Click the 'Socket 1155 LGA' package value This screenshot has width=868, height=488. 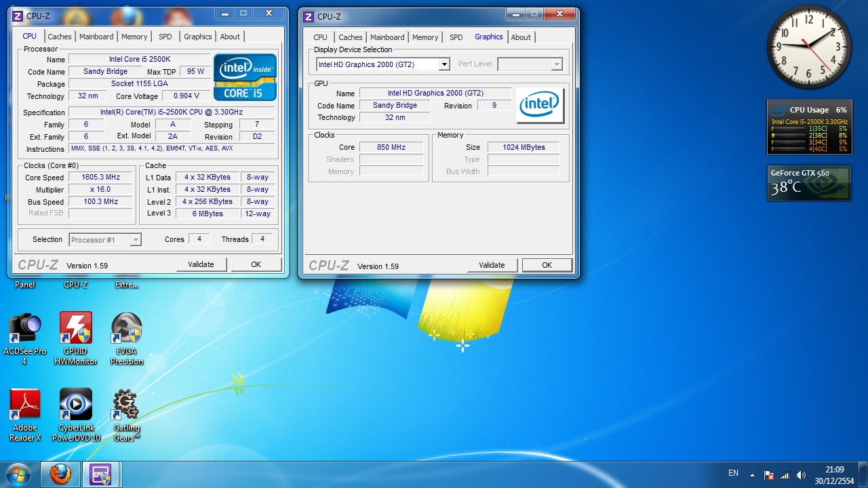140,84
